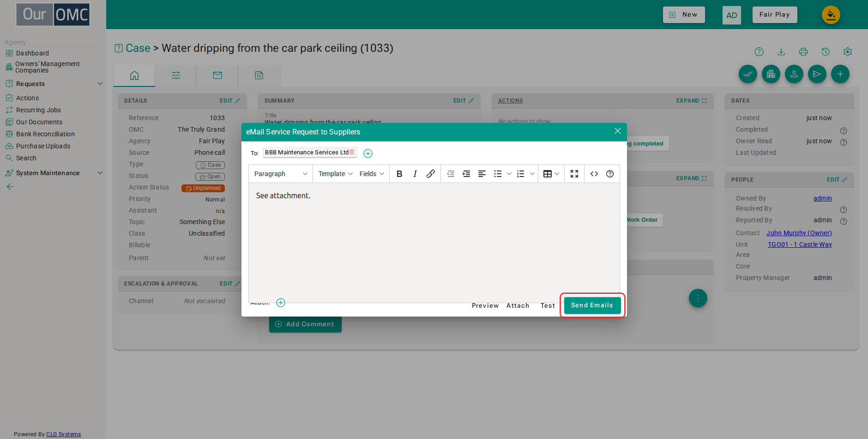Decrease indent in the email editor

[451, 174]
